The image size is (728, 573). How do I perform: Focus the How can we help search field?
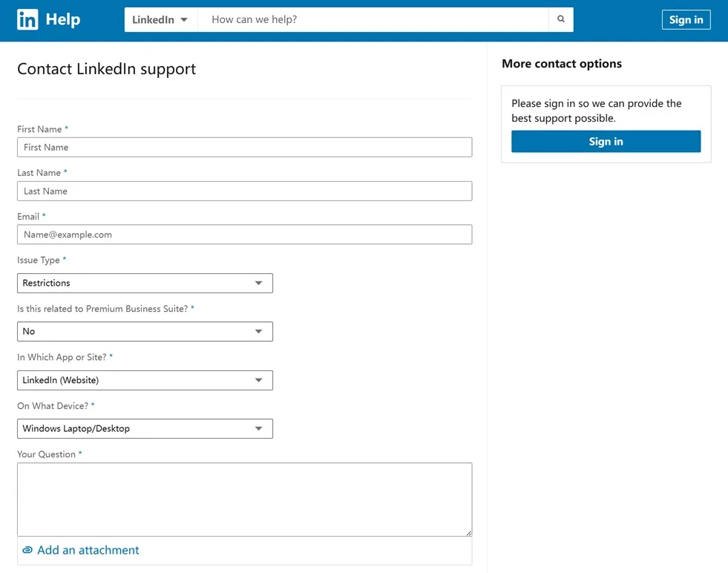pyautogui.click(x=373, y=19)
